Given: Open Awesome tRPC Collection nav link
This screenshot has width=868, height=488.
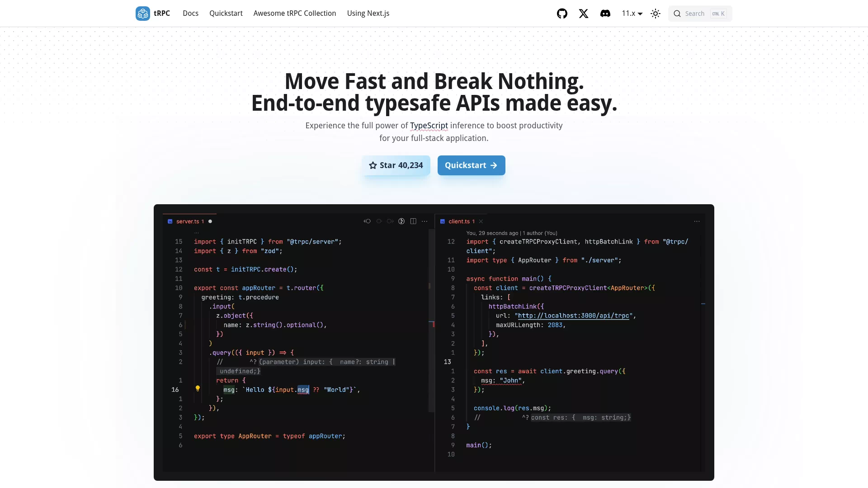Looking at the screenshot, I should point(295,14).
